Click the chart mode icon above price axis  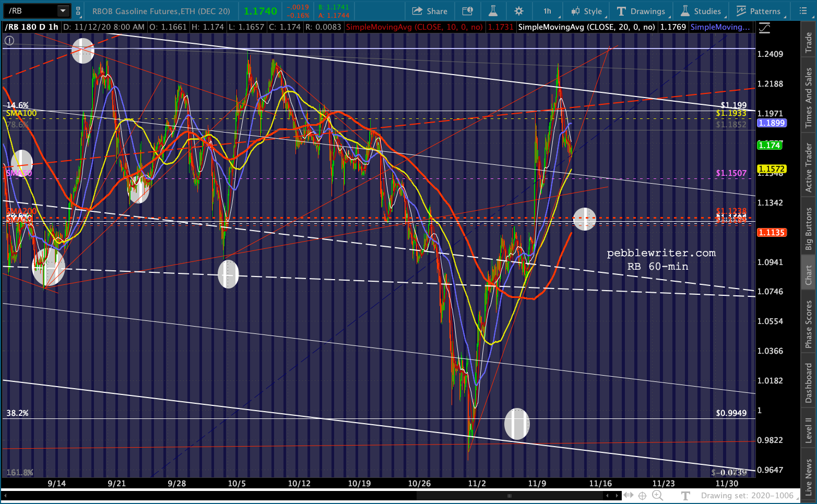coord(764,28)
